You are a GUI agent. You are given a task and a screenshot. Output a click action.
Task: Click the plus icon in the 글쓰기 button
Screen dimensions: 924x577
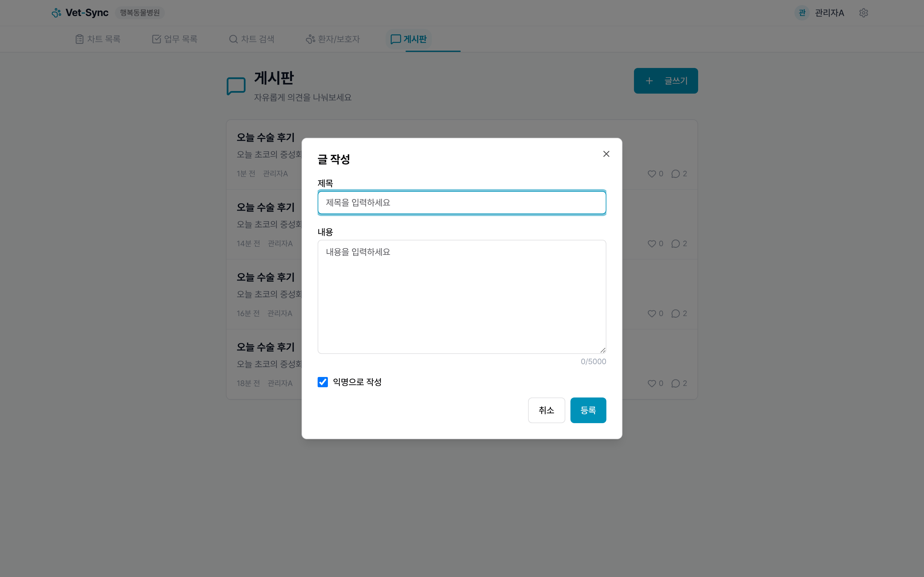point(649,80)
